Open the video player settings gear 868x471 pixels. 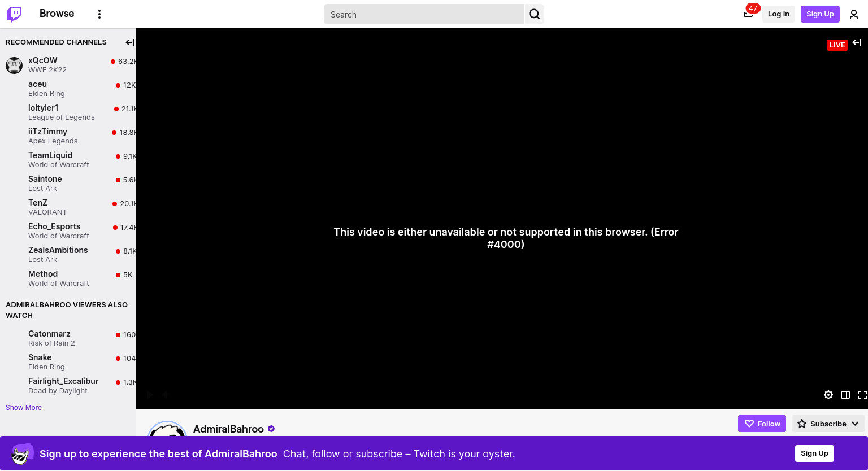coord(828,395)
